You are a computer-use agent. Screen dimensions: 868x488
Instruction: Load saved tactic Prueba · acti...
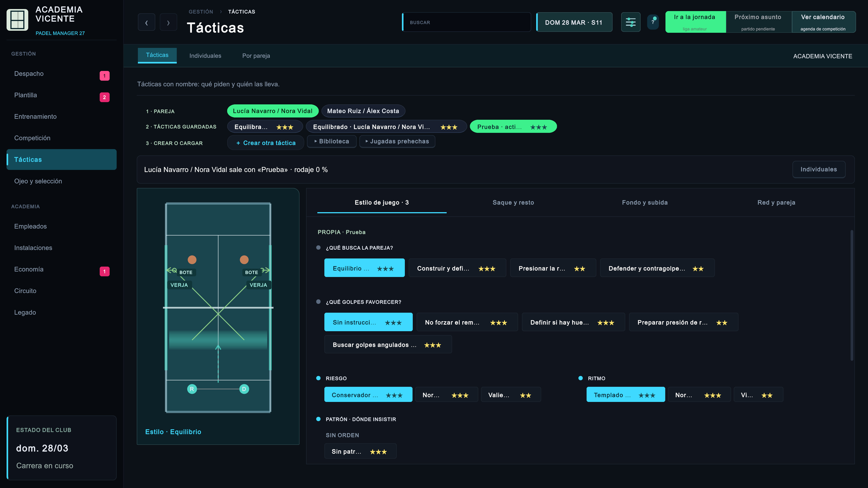[513, 127]
